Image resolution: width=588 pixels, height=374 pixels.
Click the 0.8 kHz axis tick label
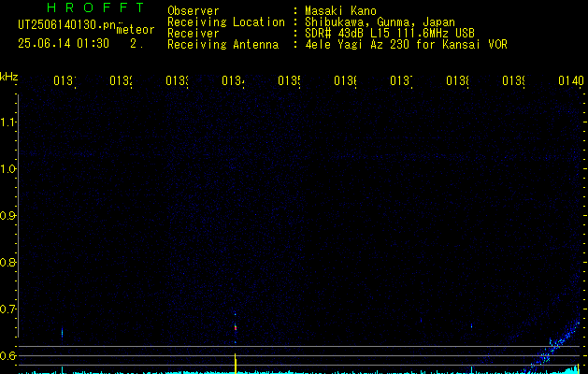(7, 262)
